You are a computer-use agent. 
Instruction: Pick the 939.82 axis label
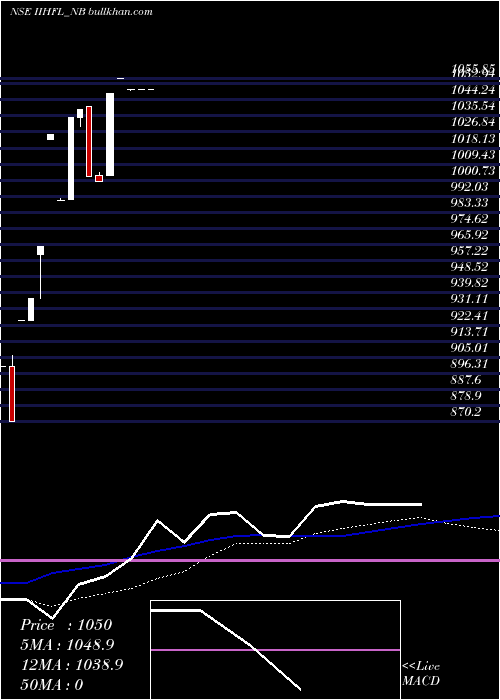click(x=469, y=283)
